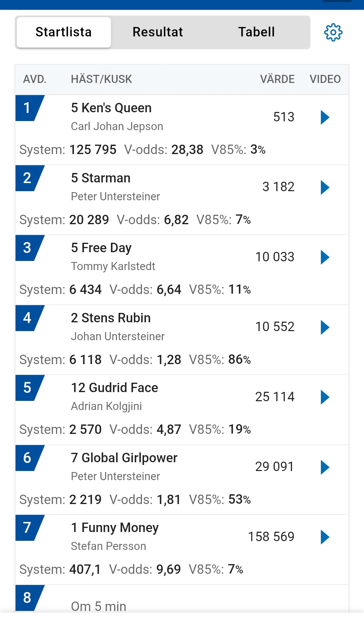The height and width of the screenshot is (617, 364).
Task: Open the settings gear icon
Action: tap(333, 32)
